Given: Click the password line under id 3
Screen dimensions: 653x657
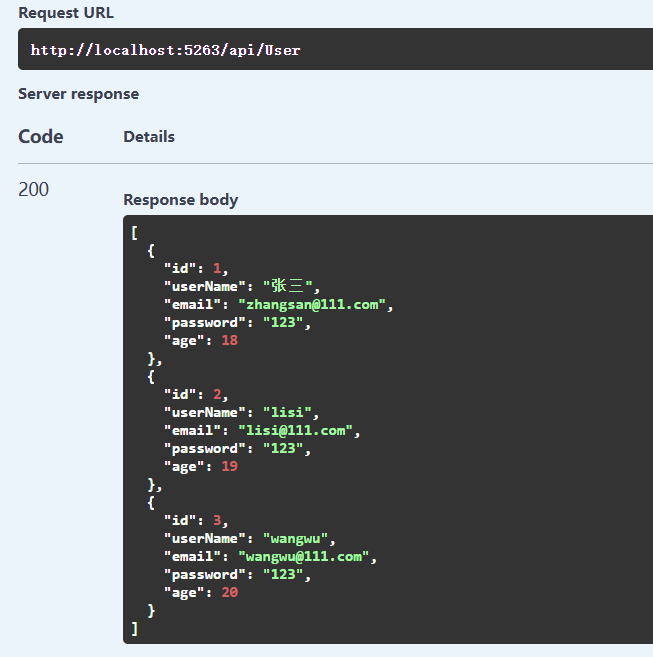Looking at the screenshot, I should pos(237,574).
